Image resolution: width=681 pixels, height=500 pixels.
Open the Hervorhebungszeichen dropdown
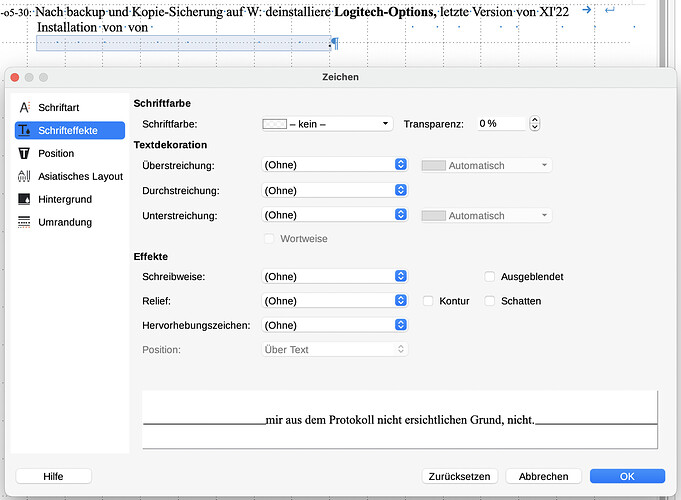(334, 325)
